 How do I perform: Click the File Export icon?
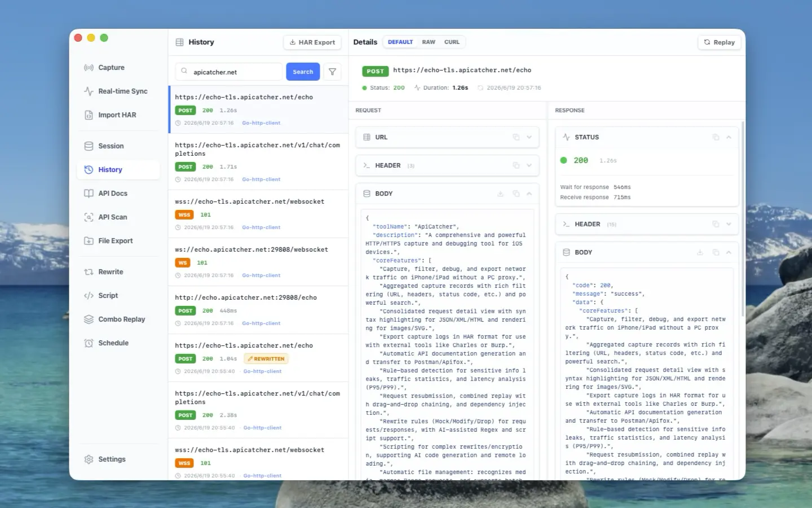point(89,241)
